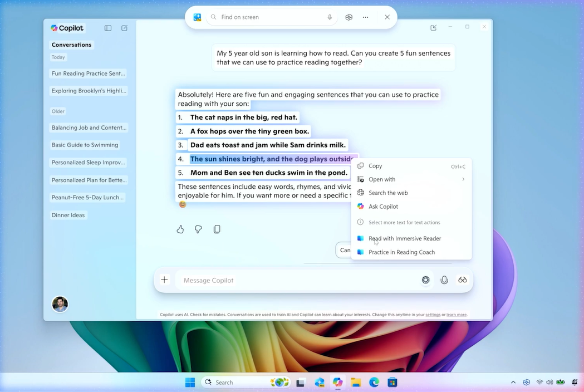Open Personalized Plan for Better conversation
Image resolution: width=584 pixels, height=392 pixels.
89,180
